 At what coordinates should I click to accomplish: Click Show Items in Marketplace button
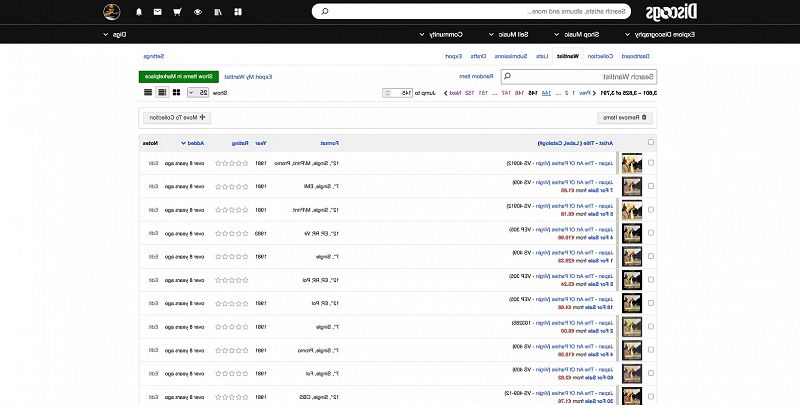(179, 77)
